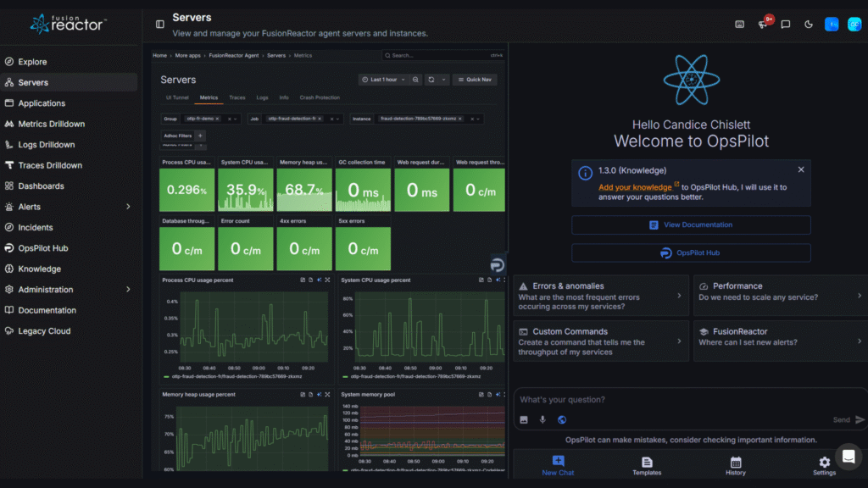Open the Last 1 hour time range dropdown
Image resolution: width=868 pixels, height=488 pixels.
click(x=386, y=79)
